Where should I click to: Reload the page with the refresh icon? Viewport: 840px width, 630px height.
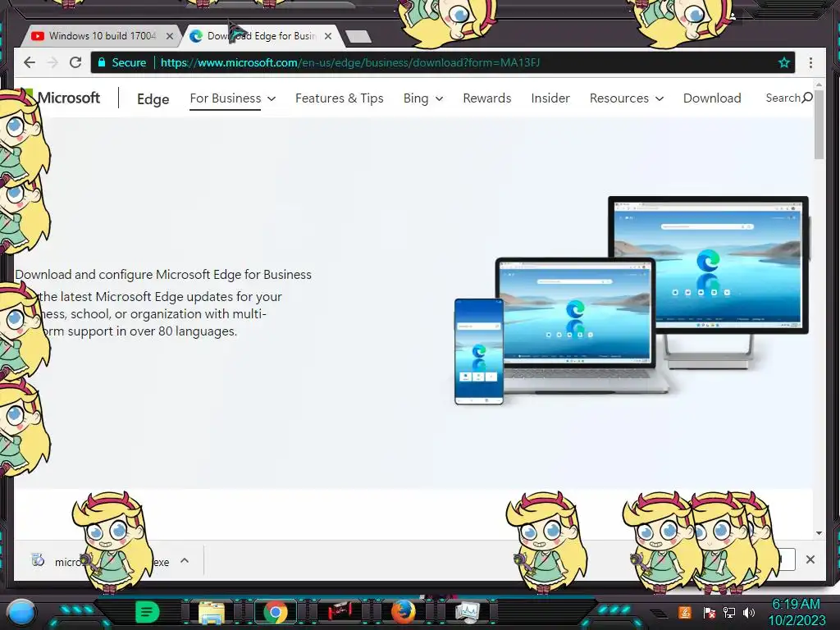coord(75,62)
